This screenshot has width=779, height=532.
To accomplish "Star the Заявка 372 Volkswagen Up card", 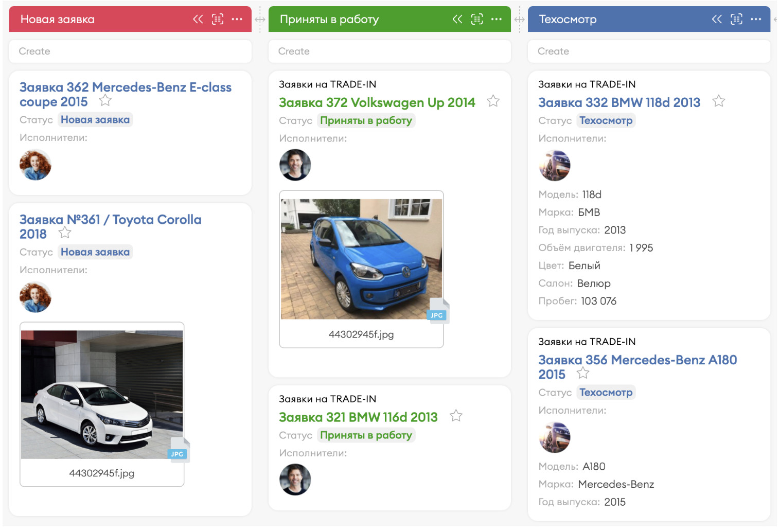I will (x=493, y=101).
